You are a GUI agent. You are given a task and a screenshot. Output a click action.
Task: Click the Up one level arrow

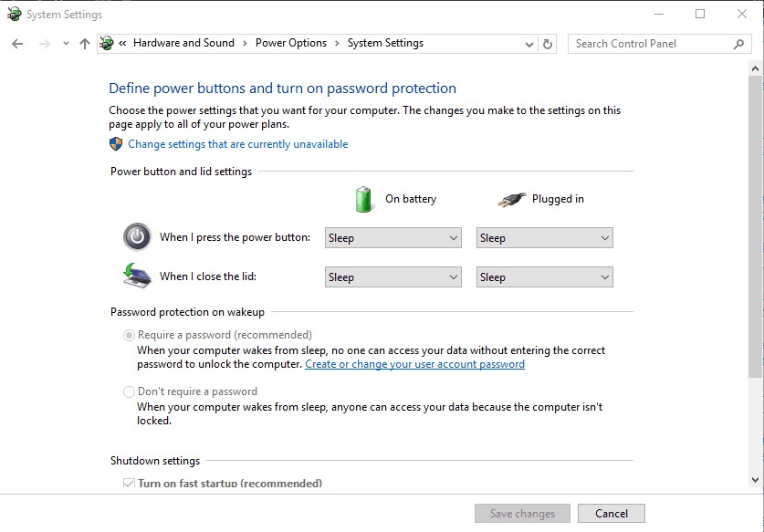tap(84, 43)
